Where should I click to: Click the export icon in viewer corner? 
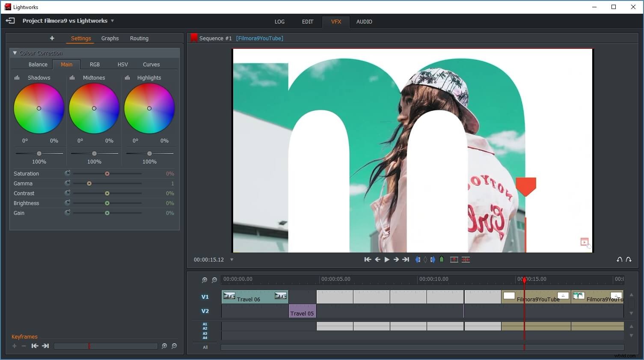click(585, 243)
